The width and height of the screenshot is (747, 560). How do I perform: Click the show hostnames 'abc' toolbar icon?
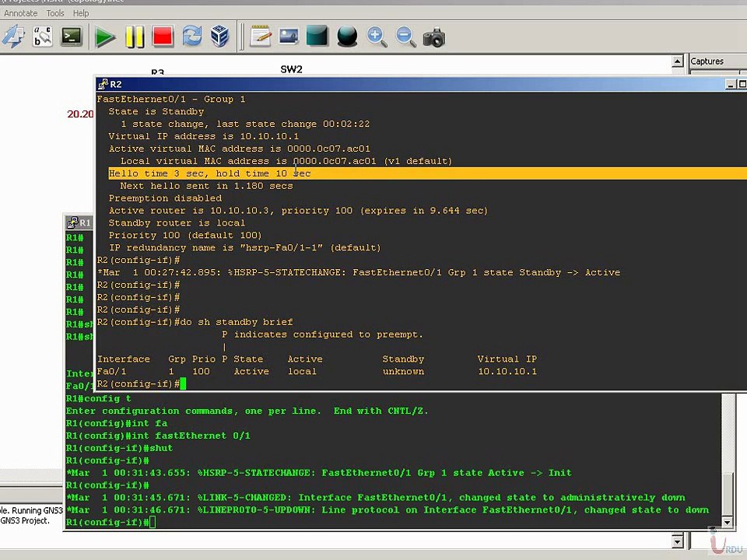[42, 37]
